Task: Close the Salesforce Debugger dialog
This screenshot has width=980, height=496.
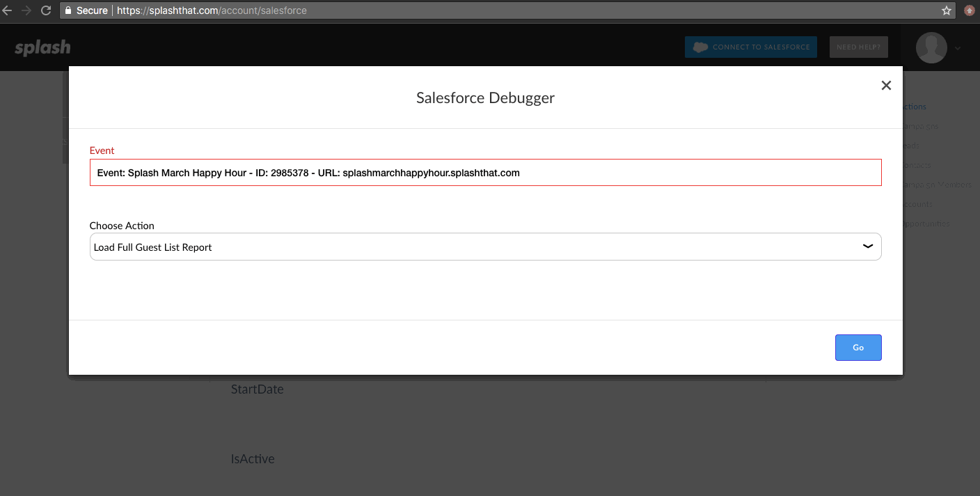Action: [886, 86]
